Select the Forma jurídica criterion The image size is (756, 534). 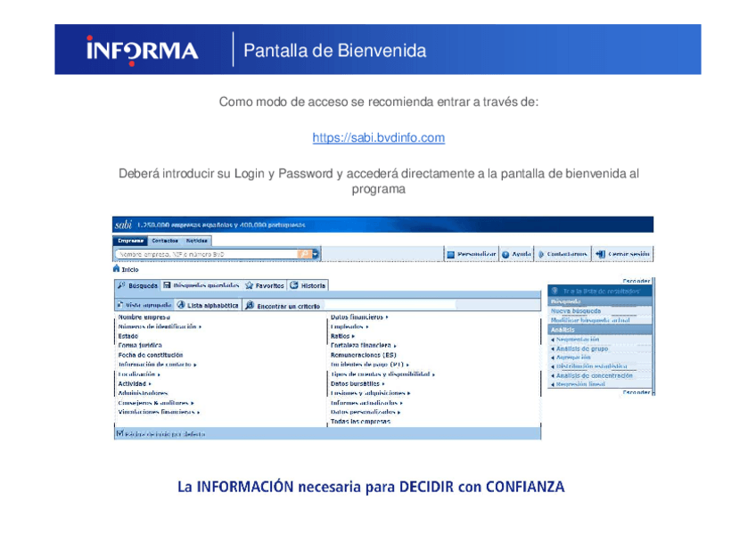click(x=140, y=346)
